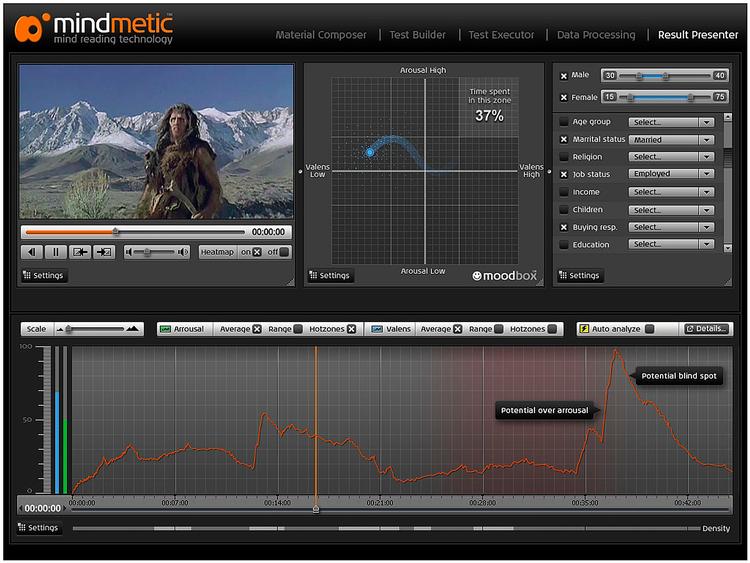This screenshot has width=750, height=563.
Task: Open the Data Processing tab
Action: (596, 35)
